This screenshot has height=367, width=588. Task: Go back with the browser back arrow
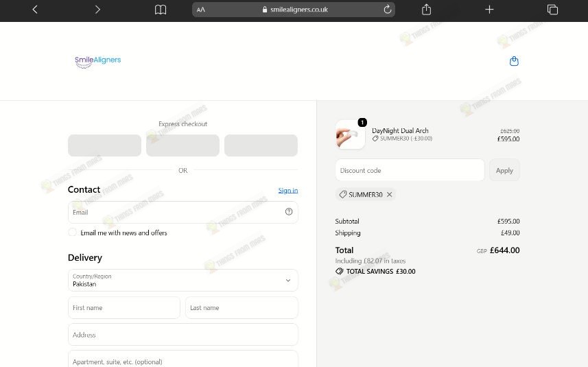click(x=35, y=10)
